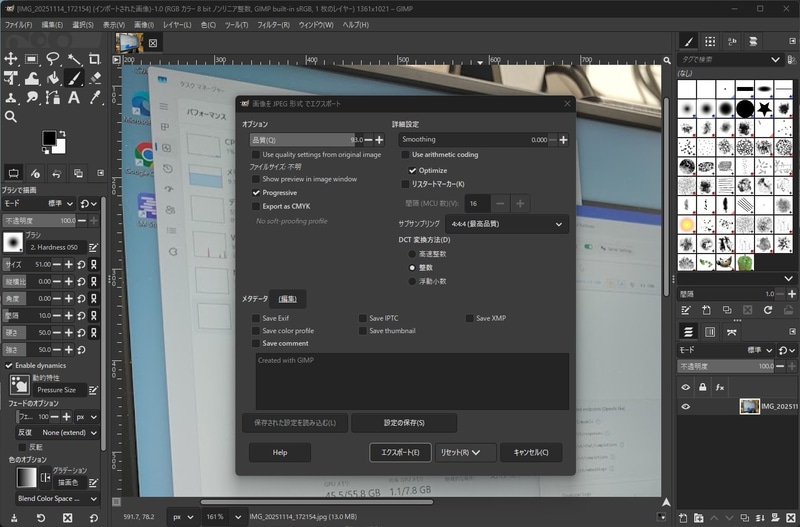Check Save color profile
Image resolution: width=800 pixels, height=527 pixels.
[256, 331]
